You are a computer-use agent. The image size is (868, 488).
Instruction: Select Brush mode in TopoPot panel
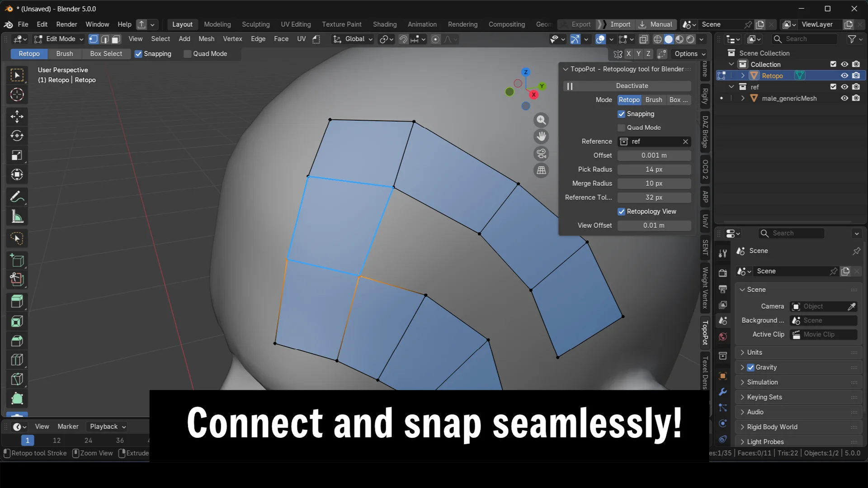[654, 100]
